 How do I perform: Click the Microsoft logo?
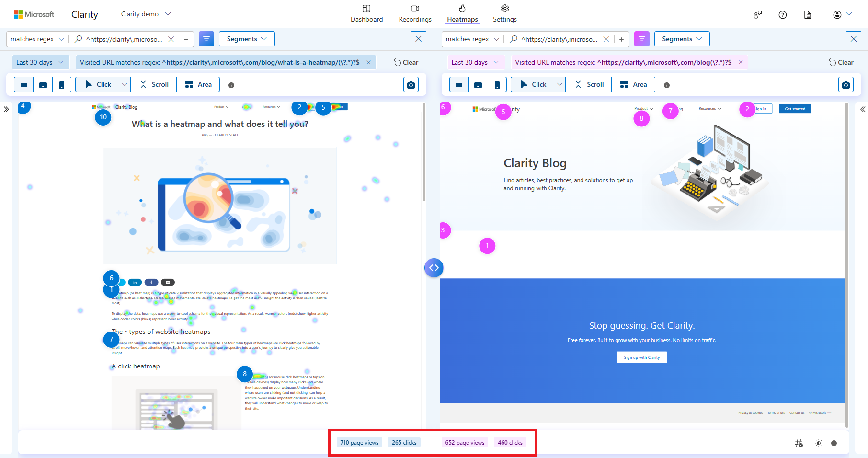coord(34,14)
